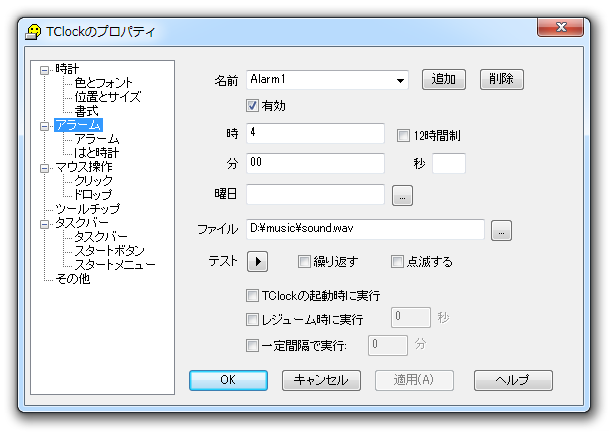This screenshot has height=434, width=612.
Task: Open help with ヘルプ button
Action: (513, 381)
